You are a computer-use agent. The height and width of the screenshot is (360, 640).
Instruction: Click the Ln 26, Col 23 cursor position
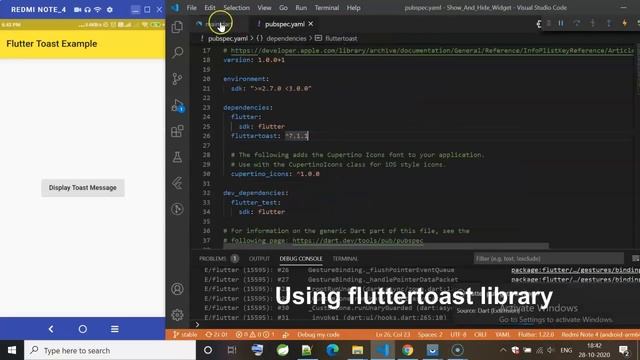[393, 334]
